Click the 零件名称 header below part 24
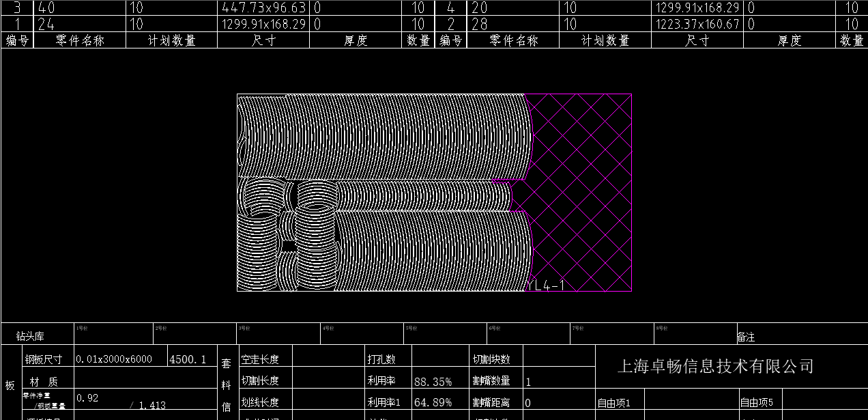 (81, 40)
